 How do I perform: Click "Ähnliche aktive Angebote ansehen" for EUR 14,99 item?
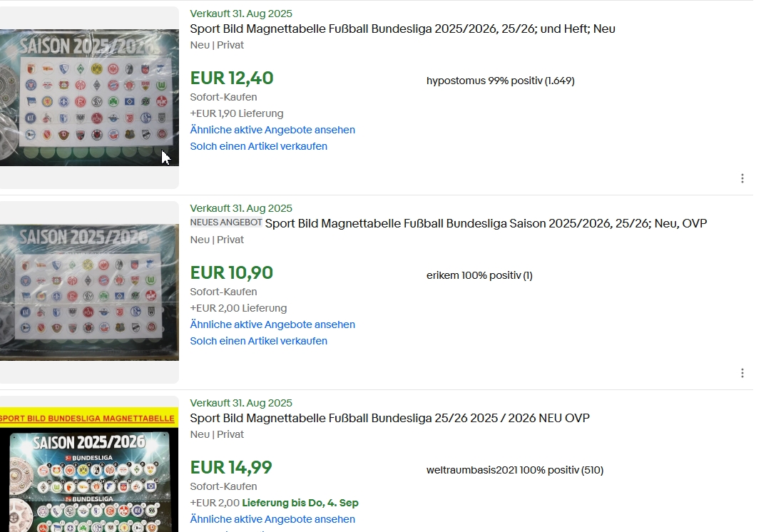[x=272, y=519]
